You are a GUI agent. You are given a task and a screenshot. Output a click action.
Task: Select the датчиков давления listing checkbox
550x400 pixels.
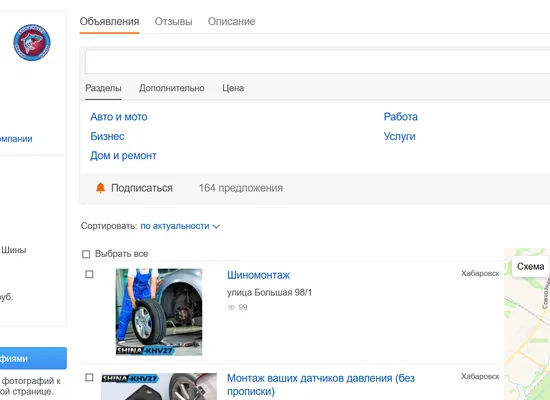click(x=89, y=378)
